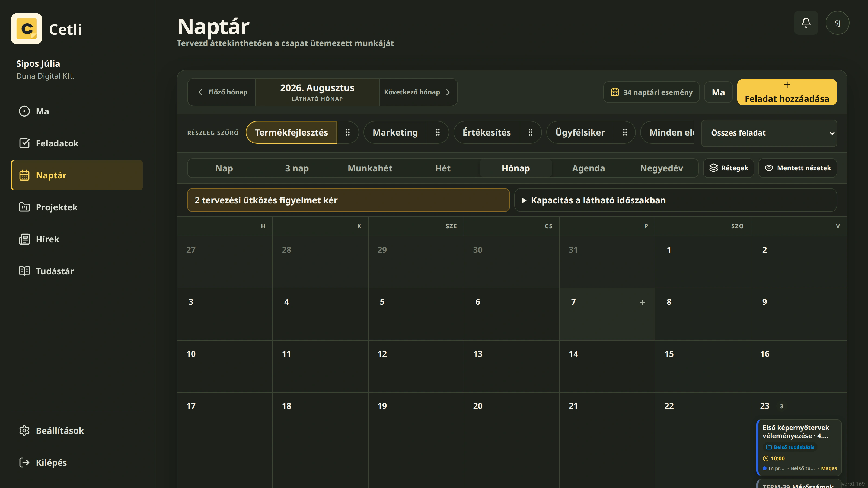The height and width of the screenshot is (488, 868).
Task: Open the SJ user avatar menu
Action: 837,23
